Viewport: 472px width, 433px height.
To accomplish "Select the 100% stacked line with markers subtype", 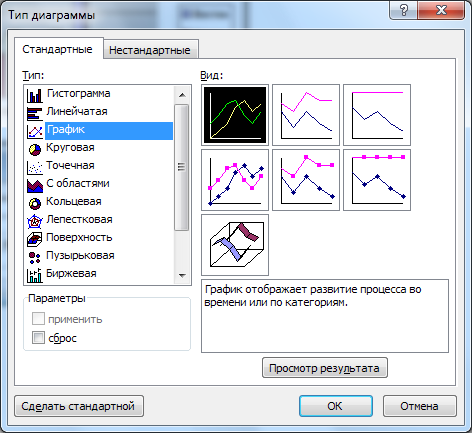I will 377,180.
